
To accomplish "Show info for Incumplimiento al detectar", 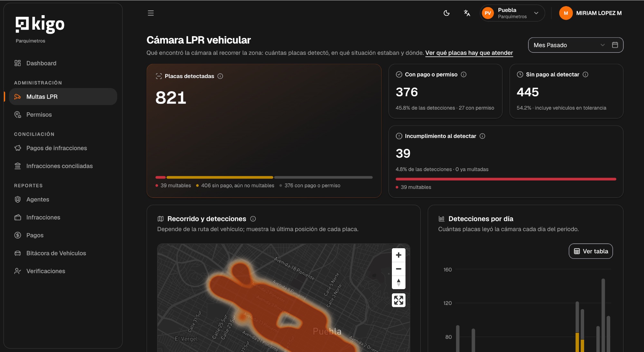I will point(482,136).
